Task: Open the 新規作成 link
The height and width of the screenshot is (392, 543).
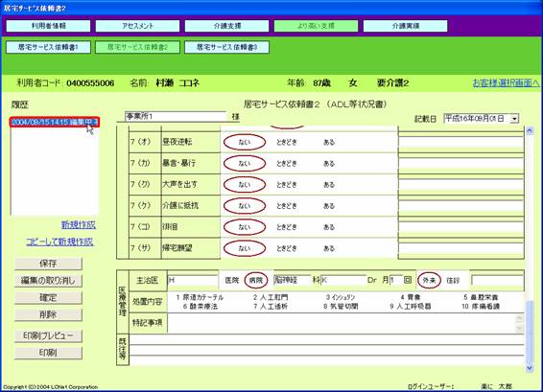Action: coord(79,225)
